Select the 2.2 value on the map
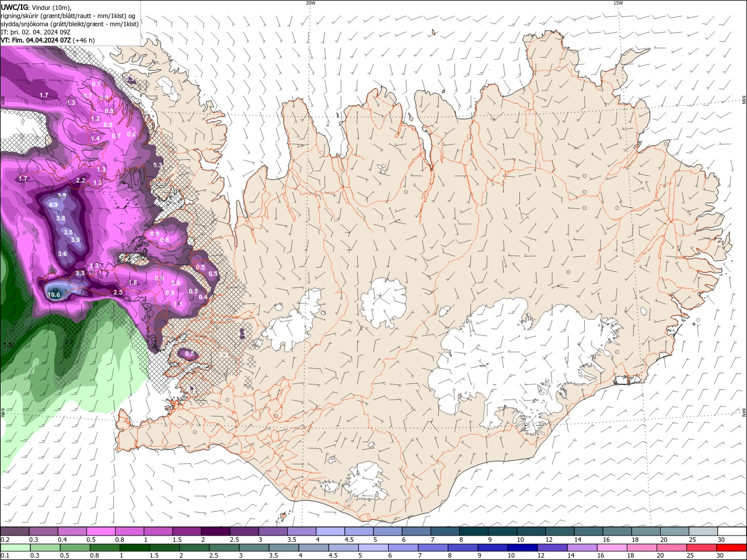747x560 pixels. tap(81, 180)
